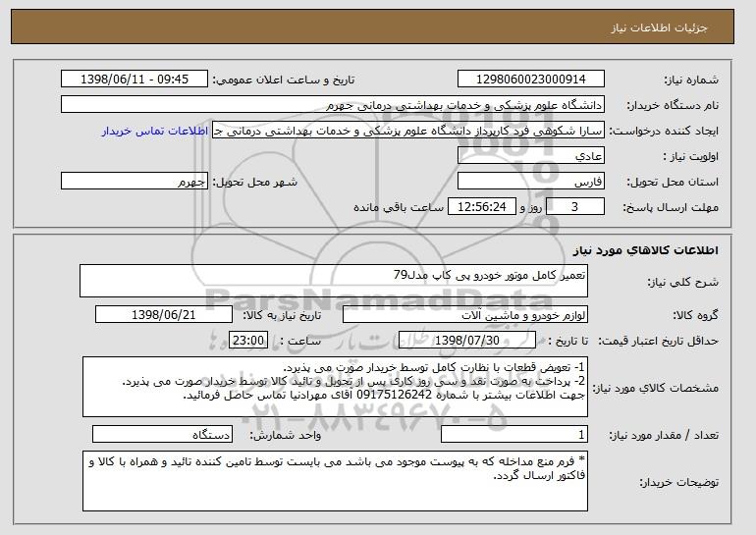This screenshot has height=535, width=756.
Task: Click the time field showing 23:00
Action: 248,341
